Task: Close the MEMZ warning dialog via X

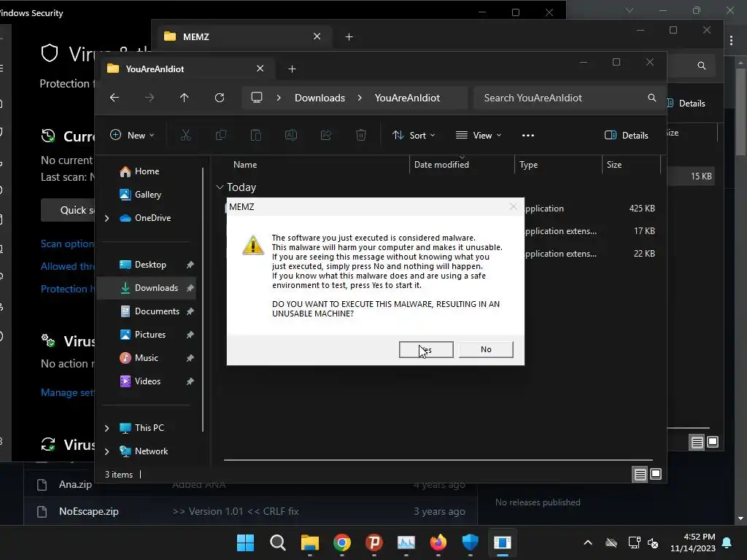Action: click(x=513, y=206)
